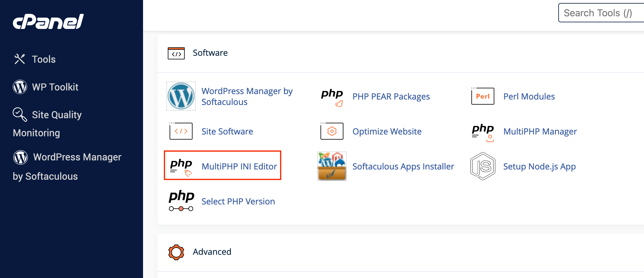Viewport: 644px width, 278px height.
Task: Click the Softaculous Apps Installer box icon
Action: [x=332, y=166]
